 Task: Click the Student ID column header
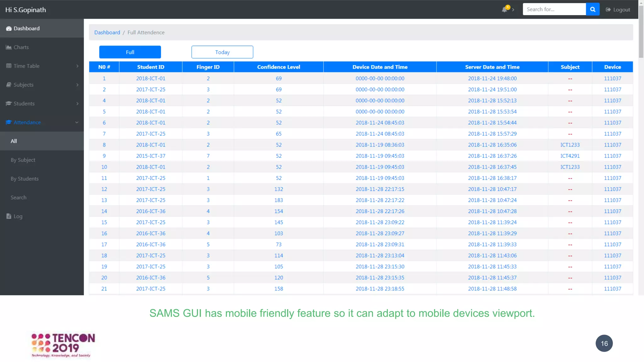click(151, 67)
